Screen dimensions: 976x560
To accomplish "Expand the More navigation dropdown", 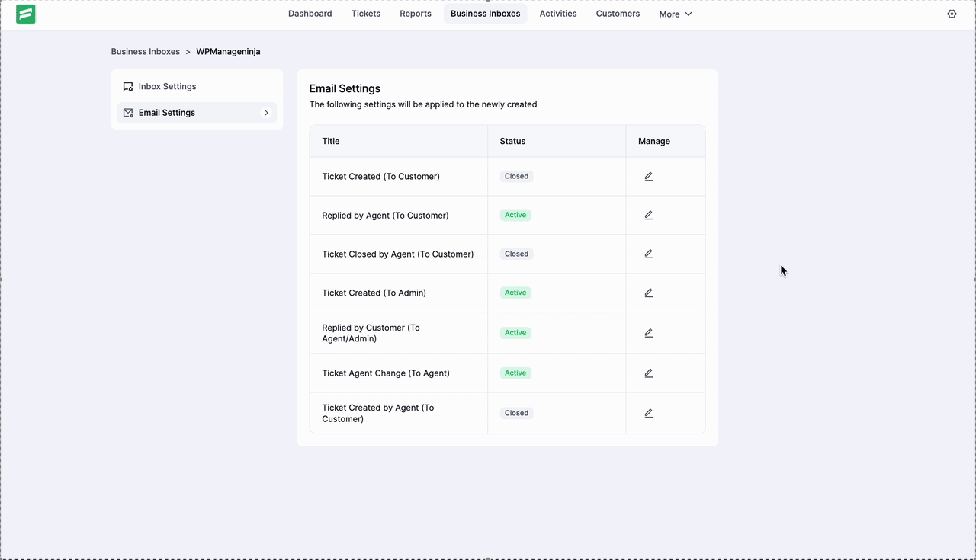I will (674, 14).
